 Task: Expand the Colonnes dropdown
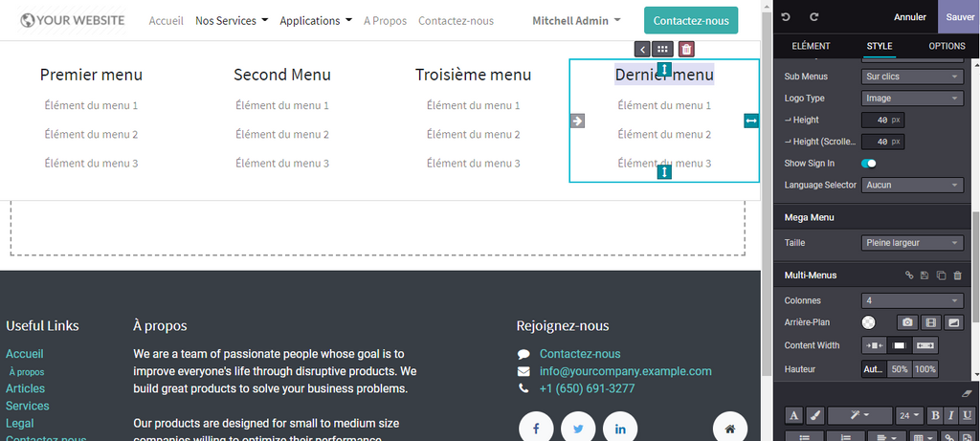point(912,300)
